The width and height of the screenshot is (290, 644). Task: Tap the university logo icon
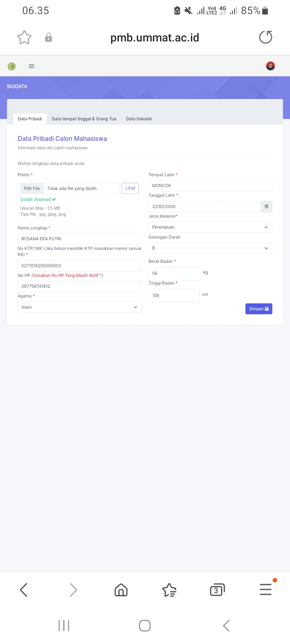point(12,66)
